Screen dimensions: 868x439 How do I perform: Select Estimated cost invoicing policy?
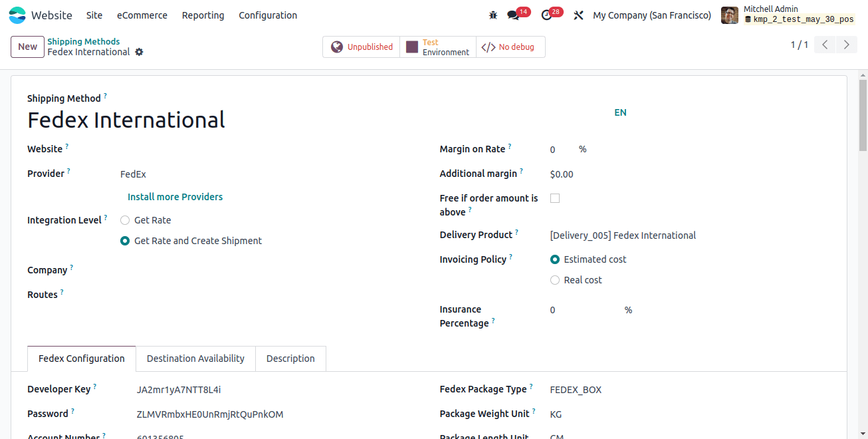coord(555,259)
